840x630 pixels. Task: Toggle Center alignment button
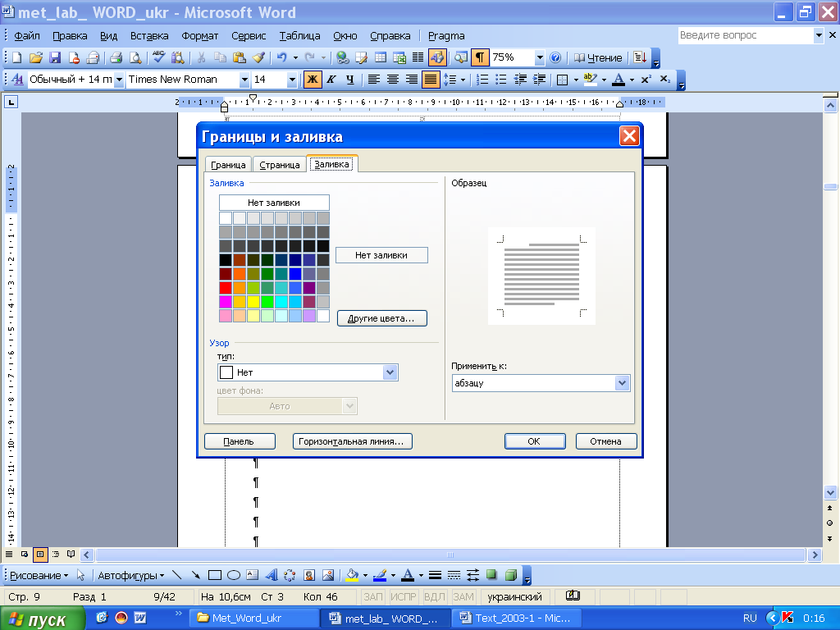click(x=393, y=80)
